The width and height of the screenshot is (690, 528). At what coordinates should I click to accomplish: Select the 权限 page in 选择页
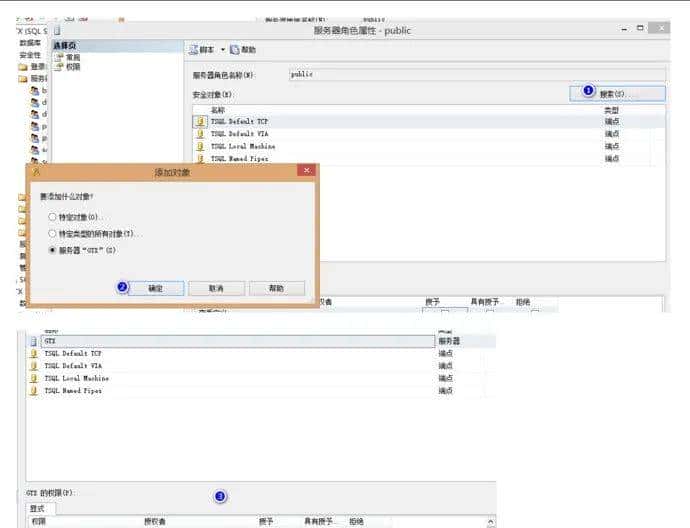(73, 66)
